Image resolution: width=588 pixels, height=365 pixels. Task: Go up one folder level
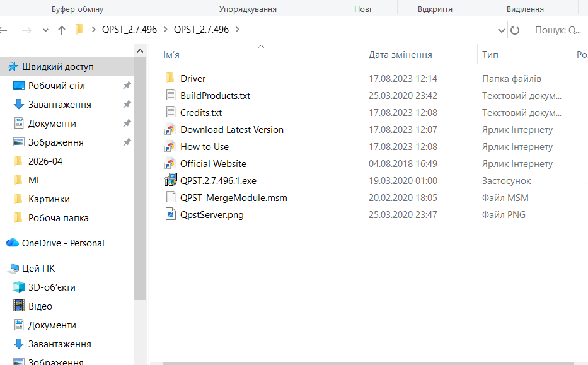coord(62,30)
